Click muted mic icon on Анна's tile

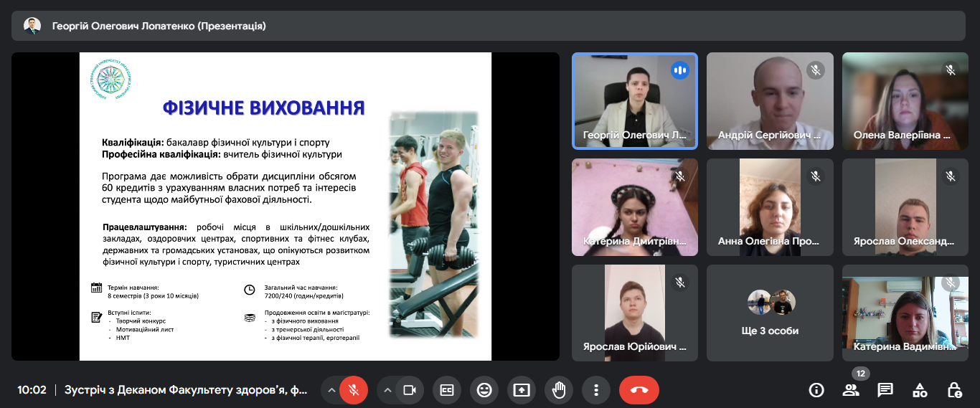pos(814,176)
